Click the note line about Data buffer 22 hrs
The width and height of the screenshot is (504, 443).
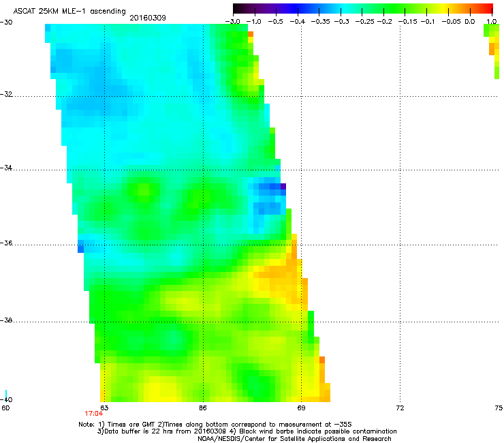point(247,431)
